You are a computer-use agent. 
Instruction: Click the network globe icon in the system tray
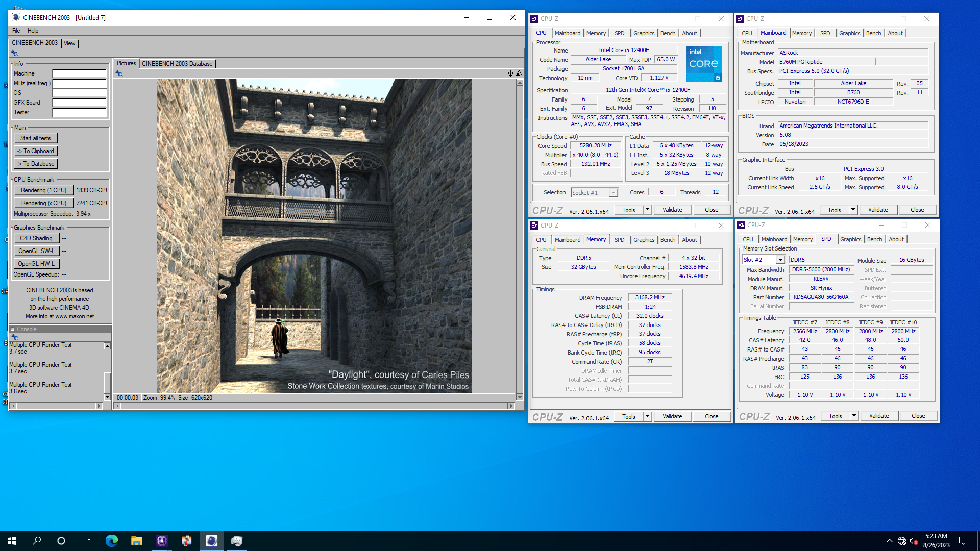(902, 541)
